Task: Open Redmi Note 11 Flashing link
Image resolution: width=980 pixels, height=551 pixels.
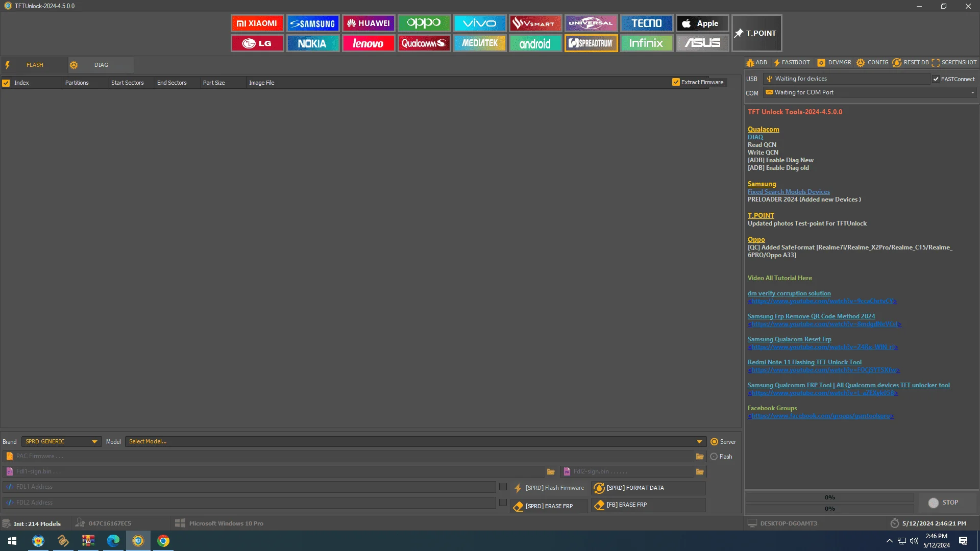Action: click(x=804, y=362)
